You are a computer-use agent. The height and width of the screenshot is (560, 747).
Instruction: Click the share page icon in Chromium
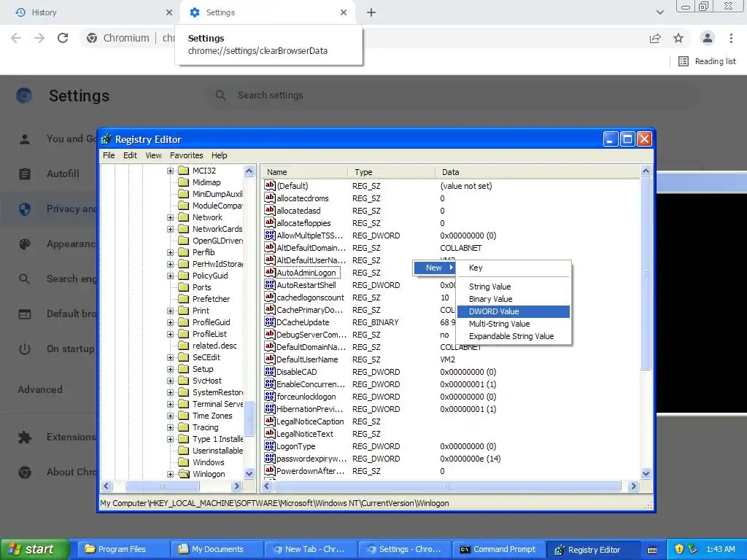655,38
